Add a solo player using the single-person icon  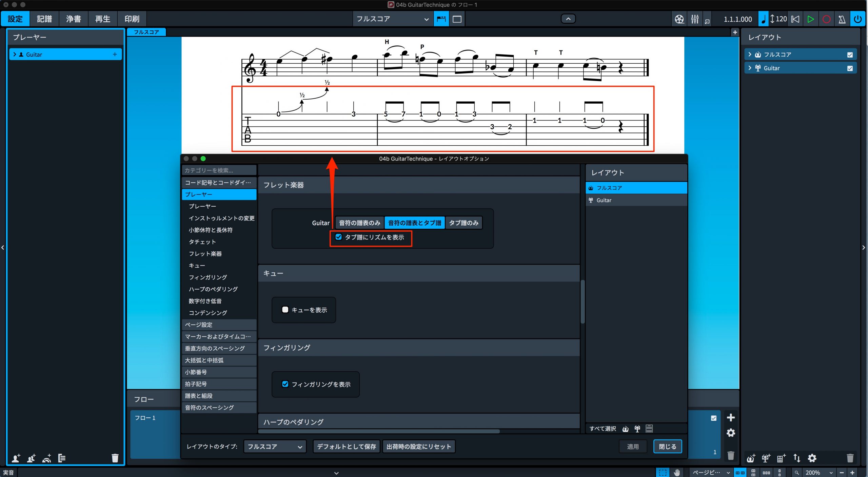pyautogui.click(x=16, y=458)
